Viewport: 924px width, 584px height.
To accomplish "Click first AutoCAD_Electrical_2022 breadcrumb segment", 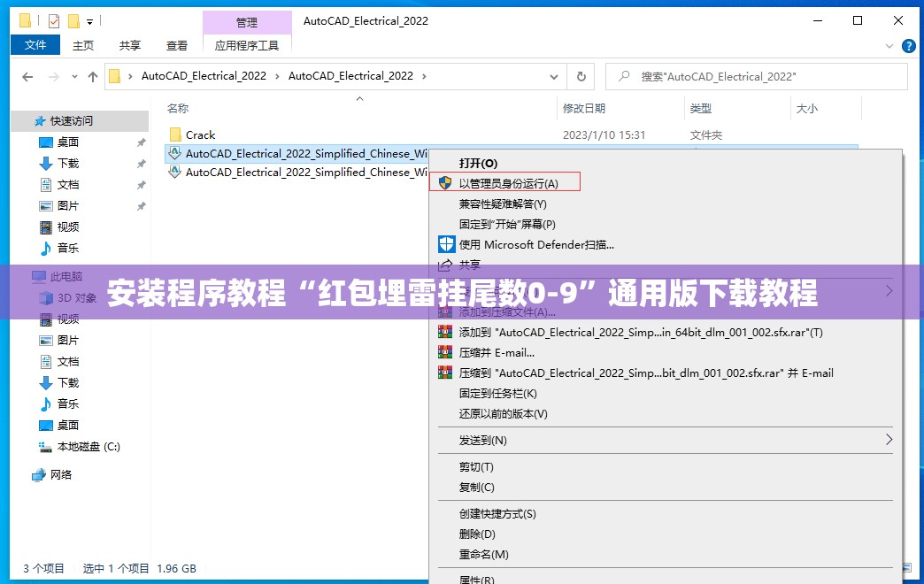I will tap(204, 76).
